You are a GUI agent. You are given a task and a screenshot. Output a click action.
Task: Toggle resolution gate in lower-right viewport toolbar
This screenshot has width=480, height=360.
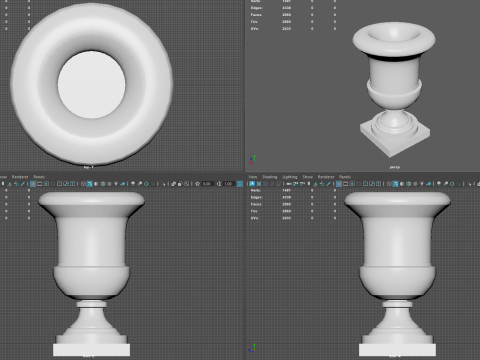click(x=352, y=184)
